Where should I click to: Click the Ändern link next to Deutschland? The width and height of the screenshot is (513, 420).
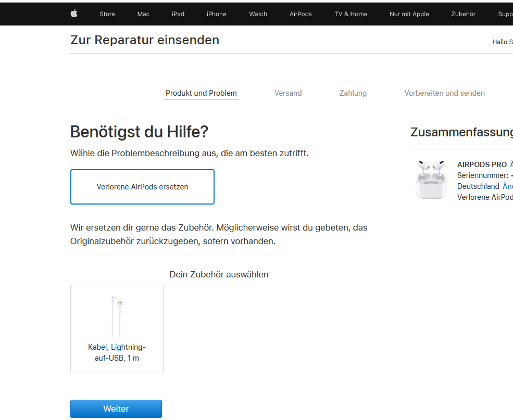pos(508,186)
